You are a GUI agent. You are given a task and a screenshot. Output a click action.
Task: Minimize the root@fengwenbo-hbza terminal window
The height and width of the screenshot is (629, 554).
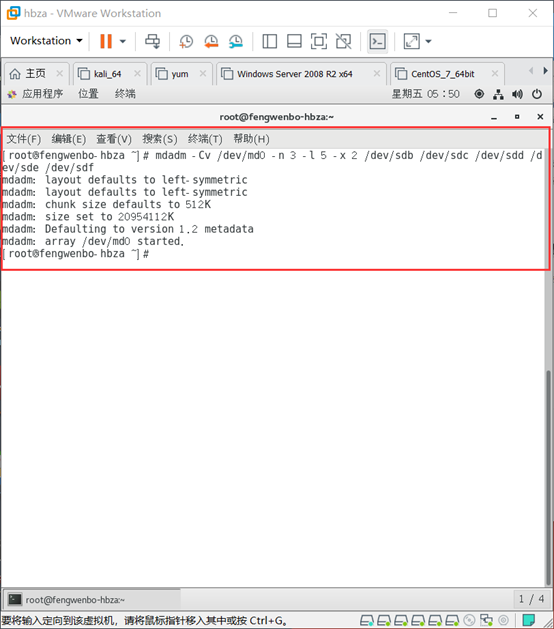(494, 117)
